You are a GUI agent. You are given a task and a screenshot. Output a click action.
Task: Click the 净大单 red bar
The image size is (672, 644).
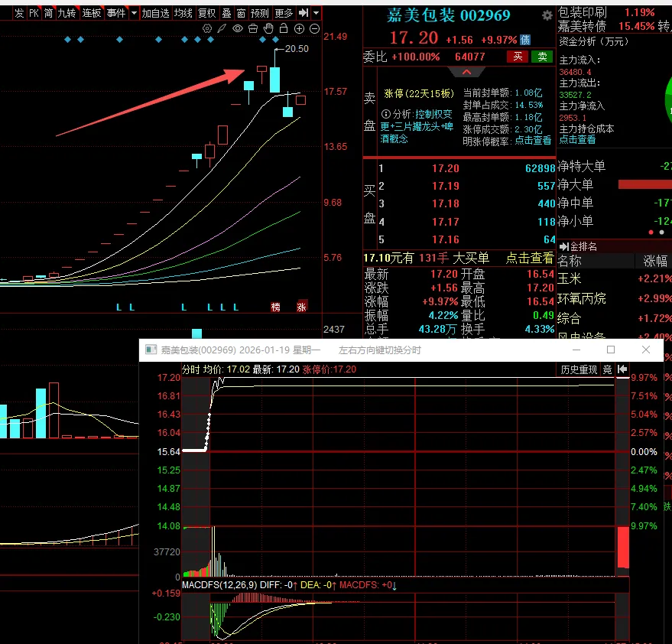645,184
